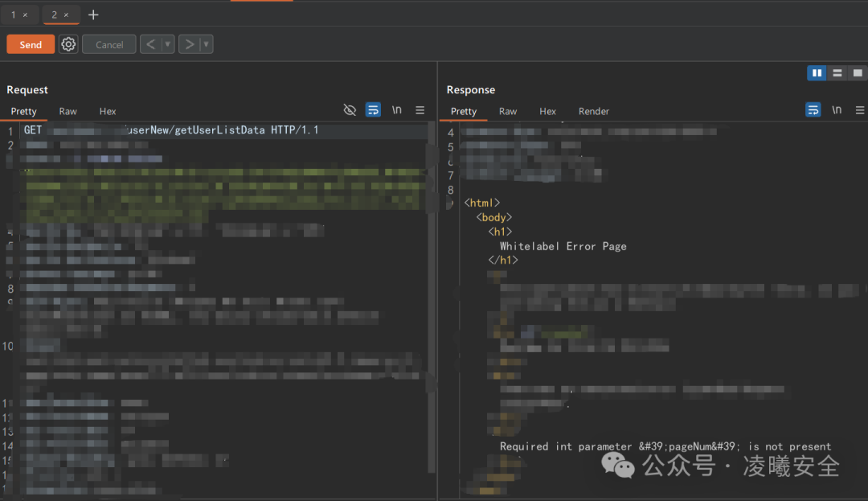Toggle hidden-content eye icon in Request
The image size is (868, 501).
coord(350,110)
